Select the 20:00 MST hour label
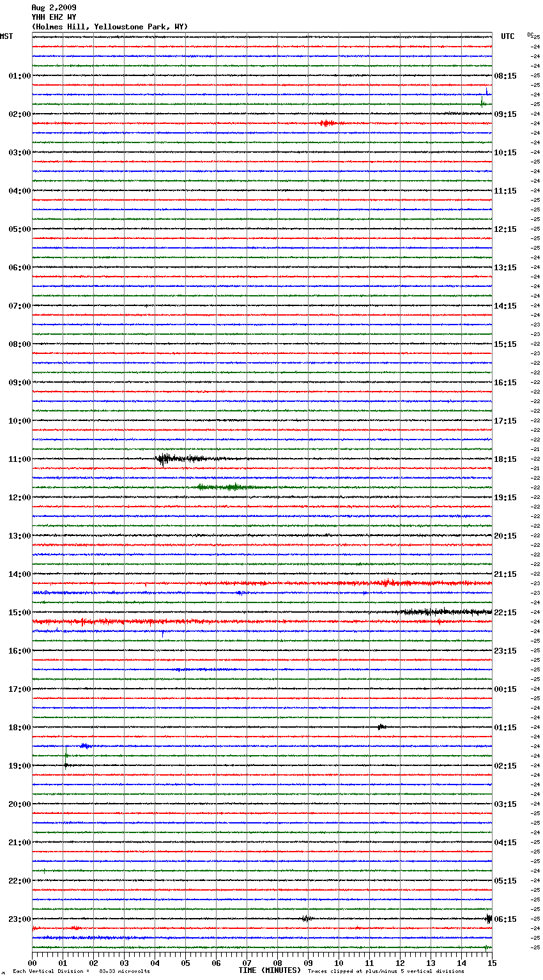543x980 pixels. tap(20, 804)
